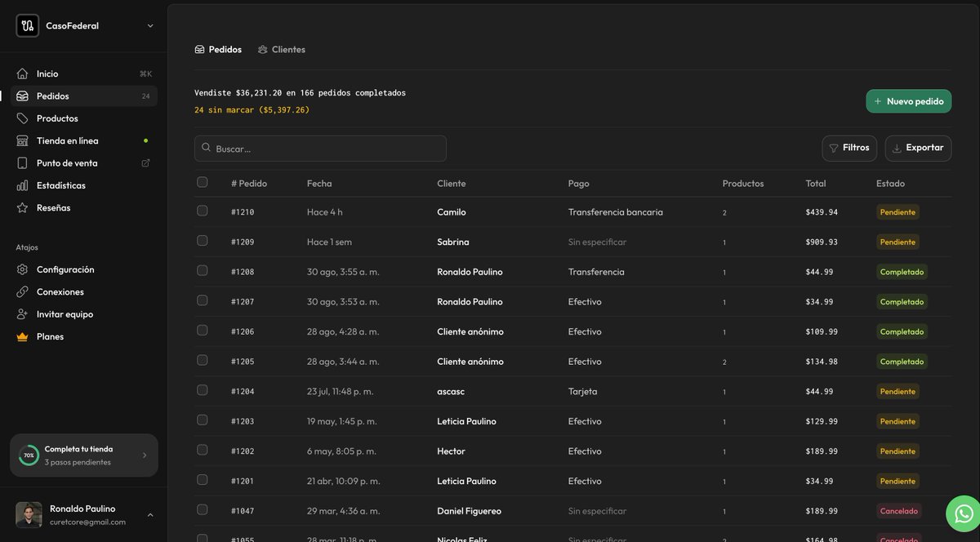Click customer Daniel Figuereo
980x542 pixels.
click(469, 511)
